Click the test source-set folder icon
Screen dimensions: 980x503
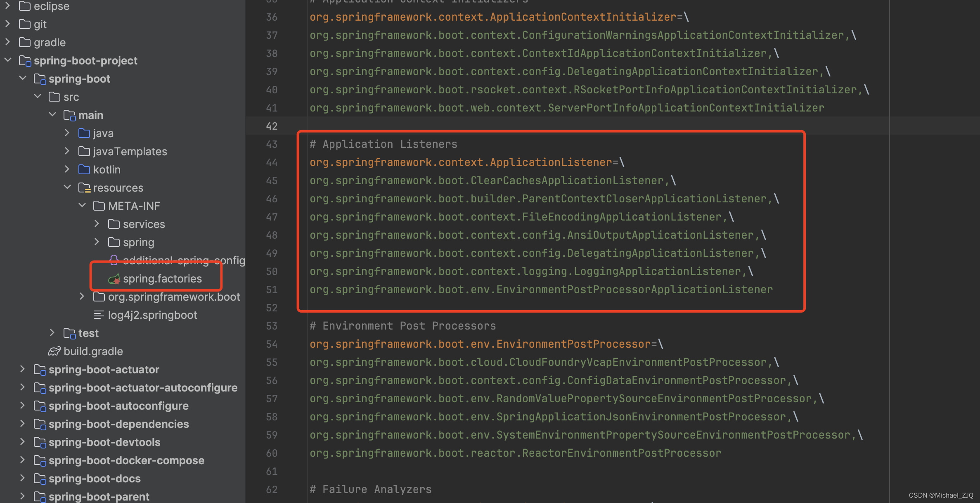point(70,333)
